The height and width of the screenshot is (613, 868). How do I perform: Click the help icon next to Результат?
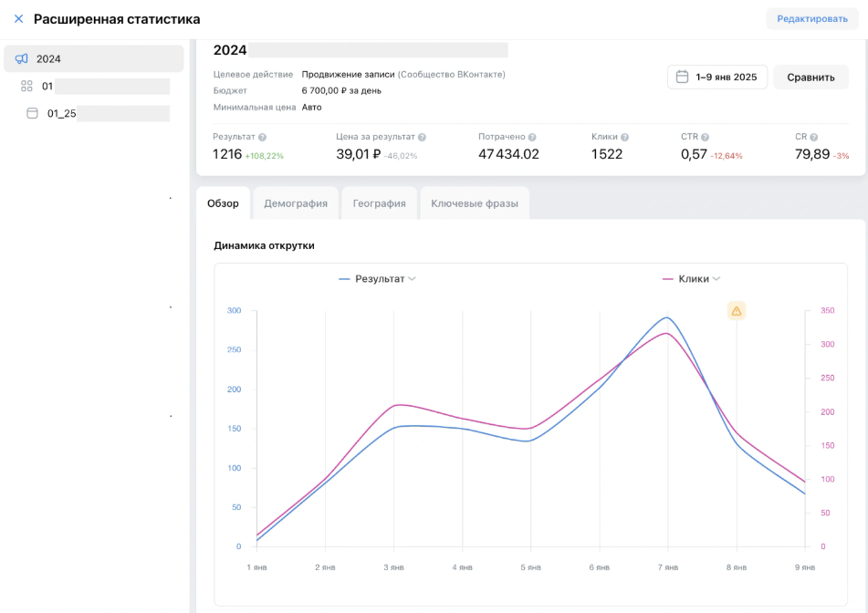[x=262, y=138]
